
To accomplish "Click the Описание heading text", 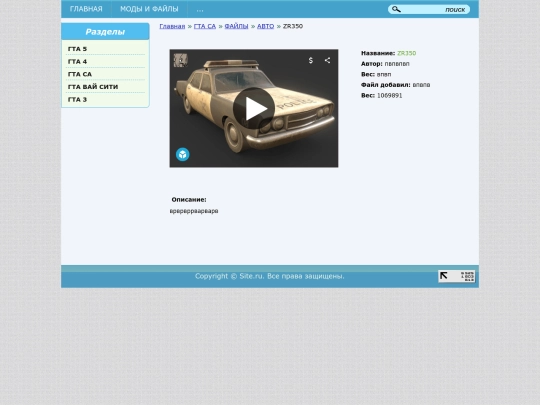I will [189, 199].
